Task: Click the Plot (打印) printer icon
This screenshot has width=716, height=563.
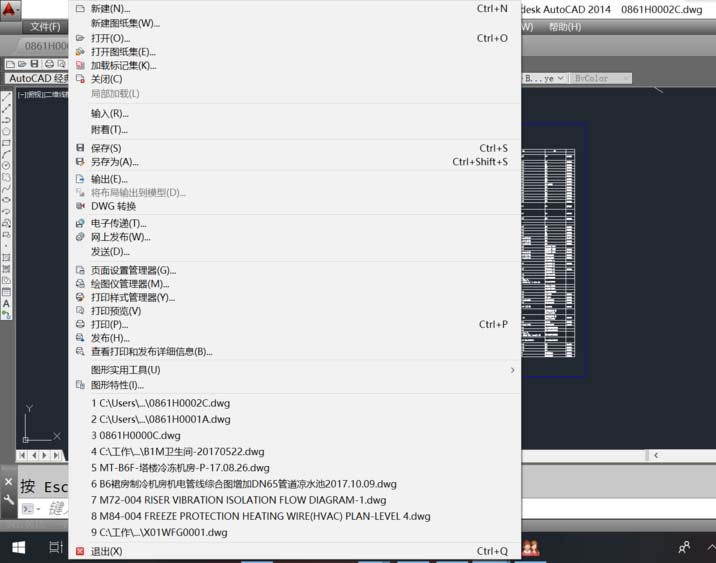Action: pyautogui.click(x=80, y=324)
